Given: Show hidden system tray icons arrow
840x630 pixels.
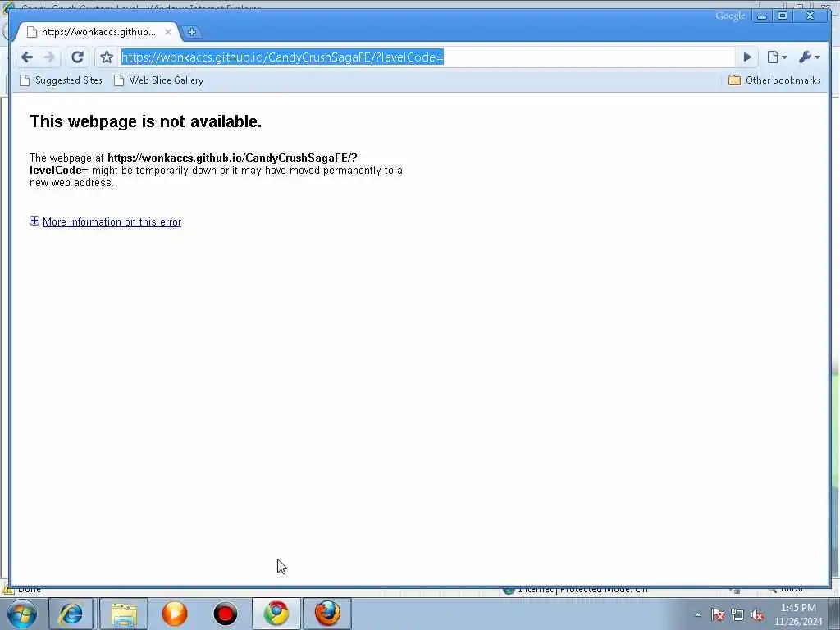Looking at the screenshot, I should (697, 615).
